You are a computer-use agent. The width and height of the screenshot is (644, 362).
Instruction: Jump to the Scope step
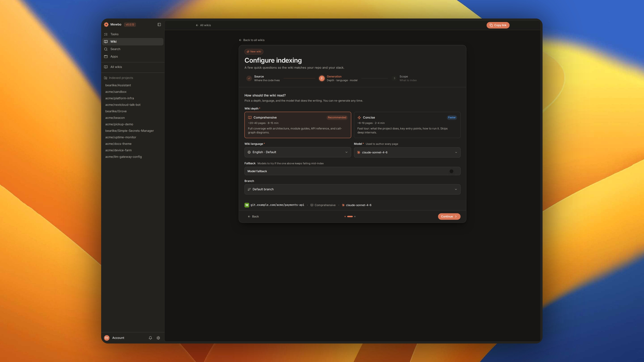404,78
